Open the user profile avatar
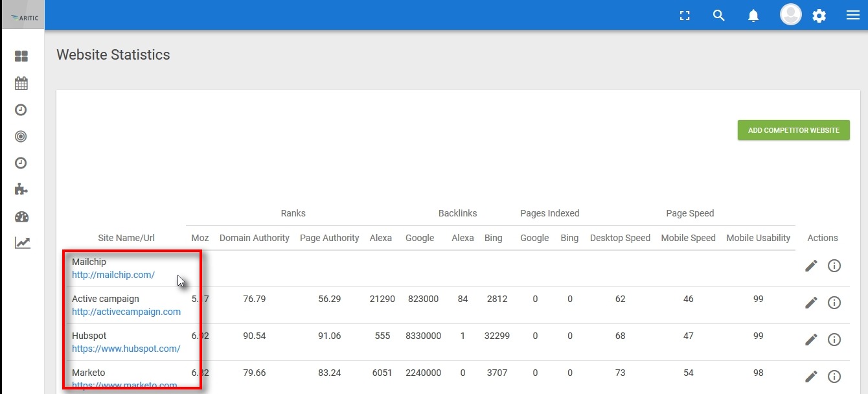 (790, 14)
